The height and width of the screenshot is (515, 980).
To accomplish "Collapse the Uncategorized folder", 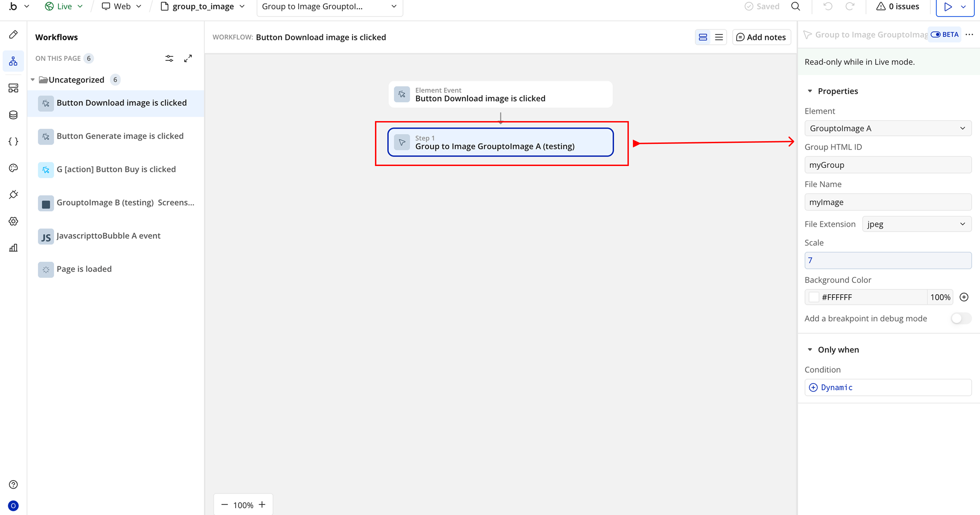I will (x=33, y=80).
